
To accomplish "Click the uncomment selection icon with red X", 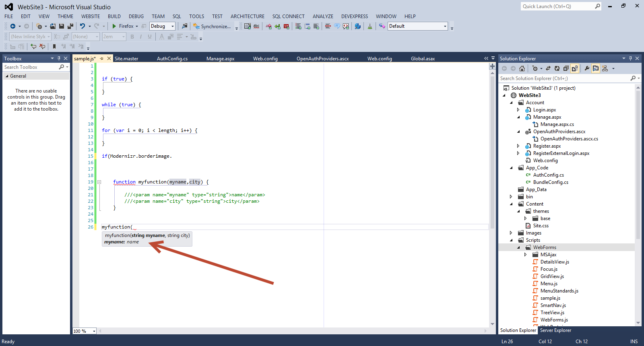I will click(42, 47).
